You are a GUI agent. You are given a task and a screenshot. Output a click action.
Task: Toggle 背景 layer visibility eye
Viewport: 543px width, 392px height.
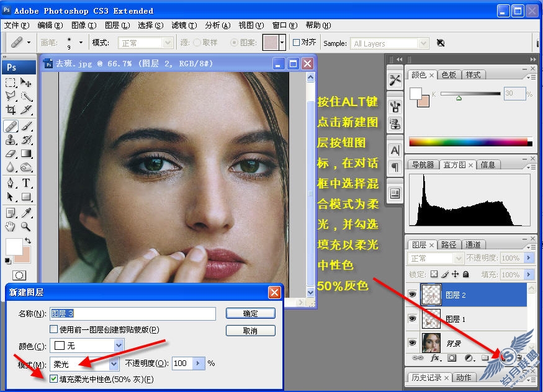click(412, 342)
